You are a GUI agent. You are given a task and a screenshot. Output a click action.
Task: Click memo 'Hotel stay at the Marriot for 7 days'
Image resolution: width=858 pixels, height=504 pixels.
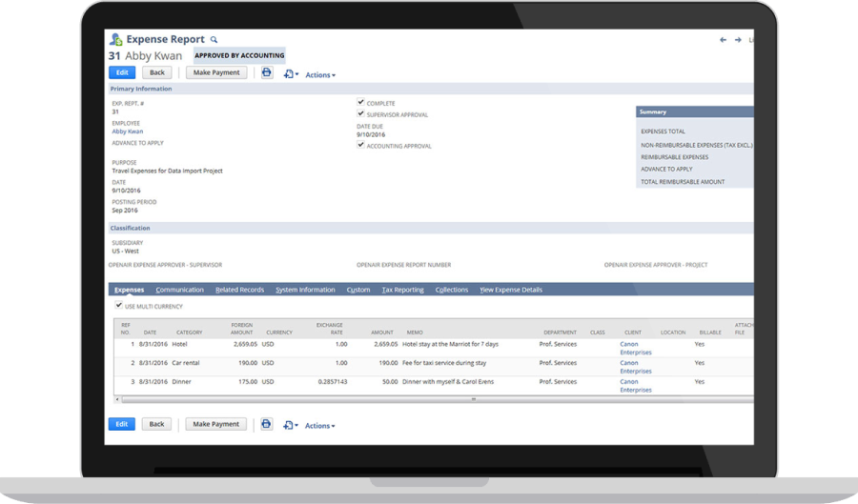click(450, 344)
